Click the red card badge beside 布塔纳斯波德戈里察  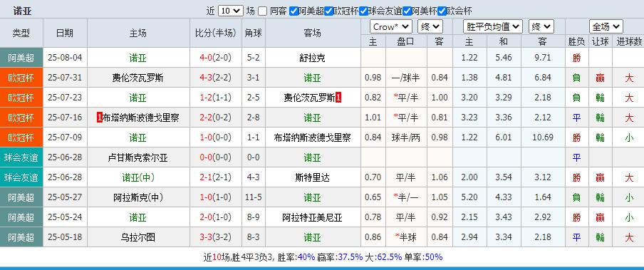100,118
